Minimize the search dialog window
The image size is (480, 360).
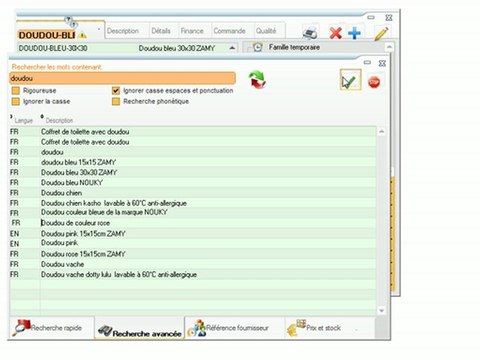pyautogui.click(x=367, y=63)
